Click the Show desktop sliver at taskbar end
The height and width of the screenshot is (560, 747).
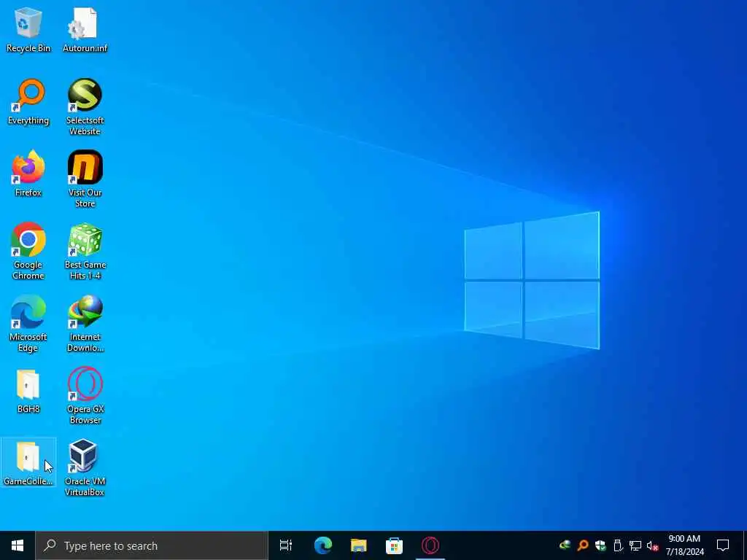[x=745, y=545]
